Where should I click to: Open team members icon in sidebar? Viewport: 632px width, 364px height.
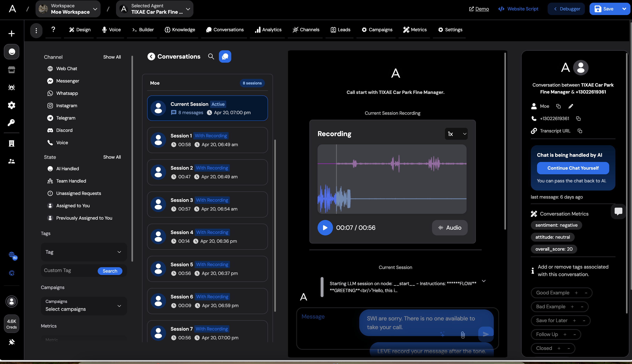[12, 162]
